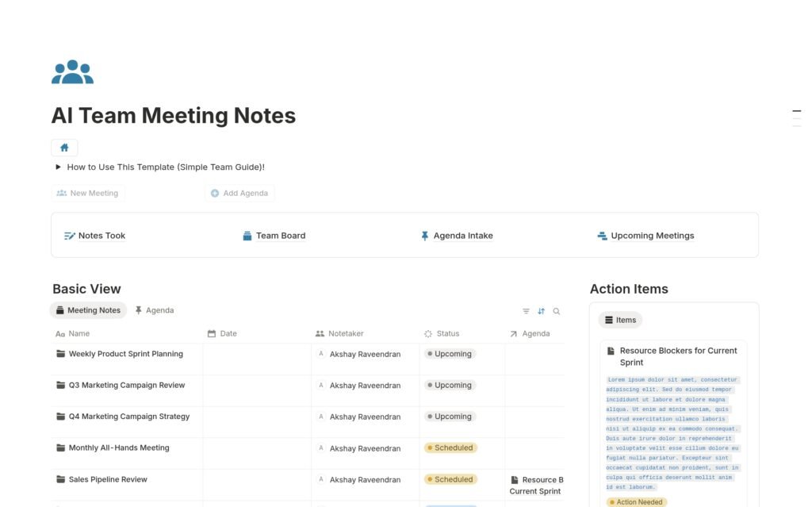Click the team people page icon

72,72
